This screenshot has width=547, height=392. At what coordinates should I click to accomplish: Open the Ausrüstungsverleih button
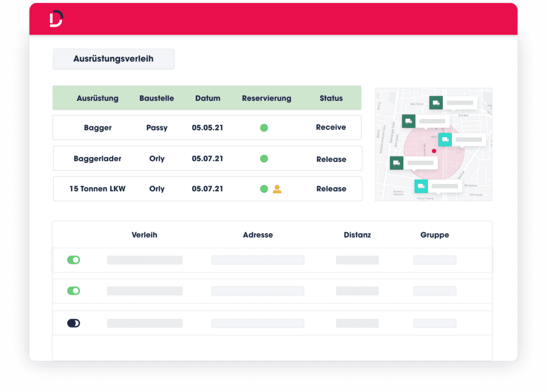pyautogui.click(x=113, y=59)
